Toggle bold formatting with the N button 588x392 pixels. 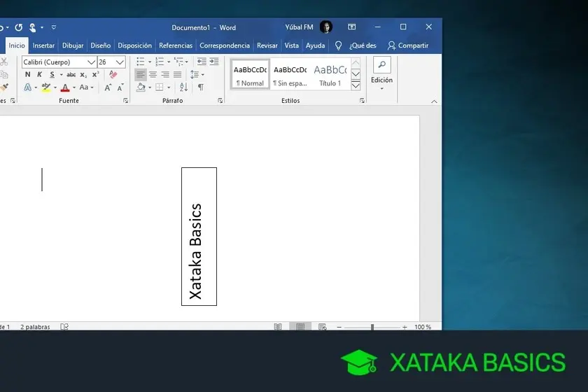click(x=28, y=75)
